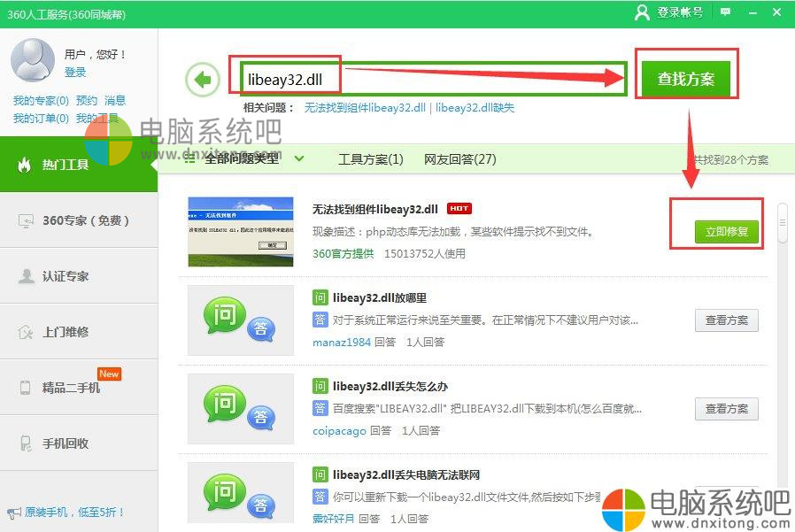Viewport: 795px width, 532px height.
Task: Click answerer name manaz1984
Action: point(342,343)
